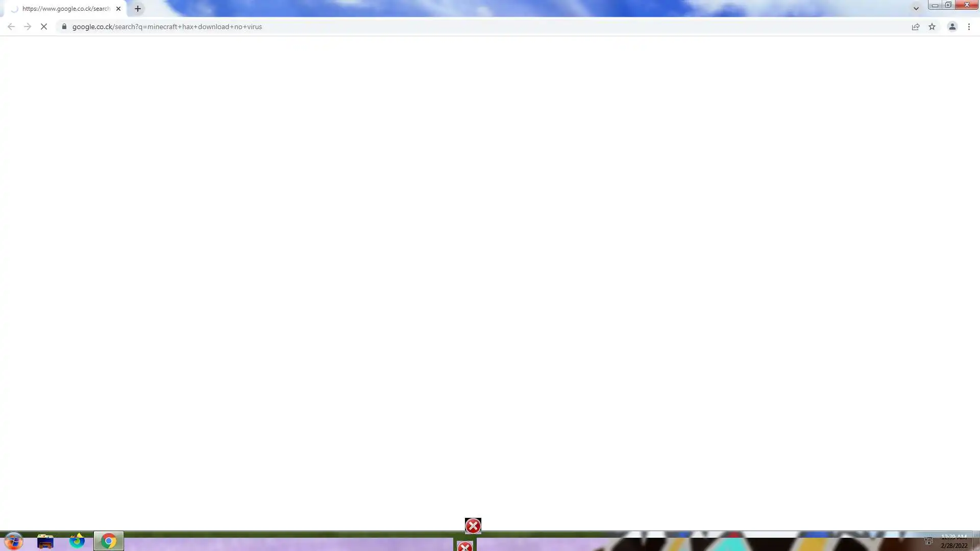Open Chrome's three-dot menu
This screenshot has height=551, width=980.
tap(969, 27)
